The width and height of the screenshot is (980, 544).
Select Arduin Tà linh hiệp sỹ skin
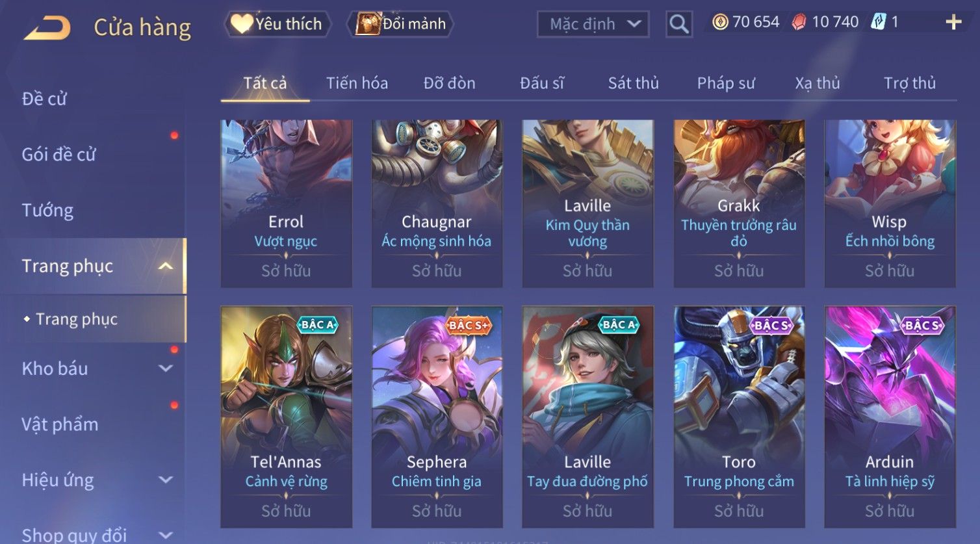coord(890,417)
